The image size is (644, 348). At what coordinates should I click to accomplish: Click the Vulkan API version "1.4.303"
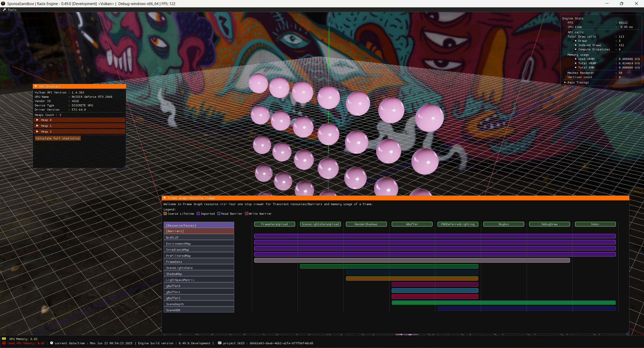click(x=78, y=92)
